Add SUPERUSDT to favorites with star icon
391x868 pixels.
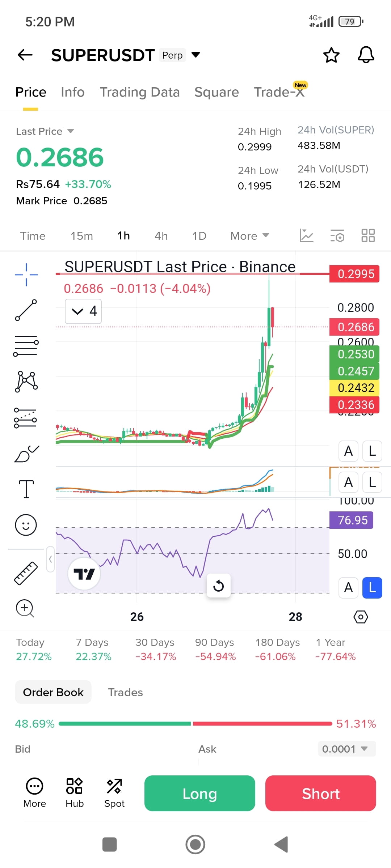click(331, 55)
